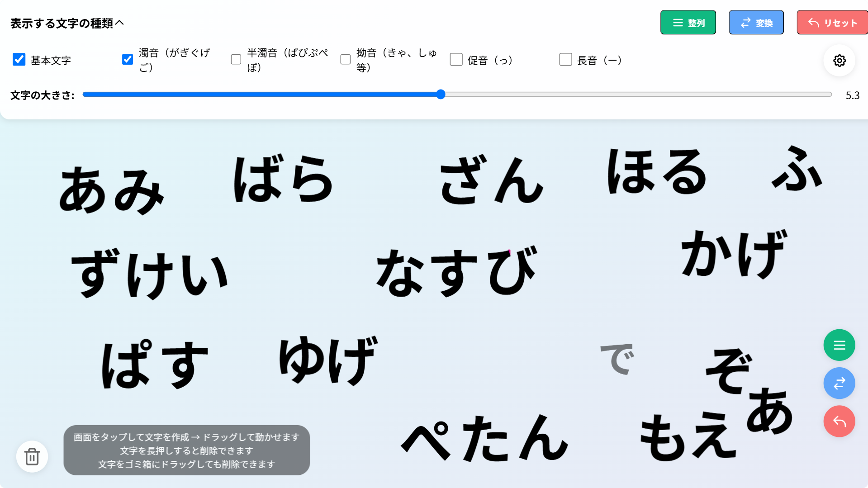
Task: Enable the 長音（ー）checkbox
Action: coord(565,59)
